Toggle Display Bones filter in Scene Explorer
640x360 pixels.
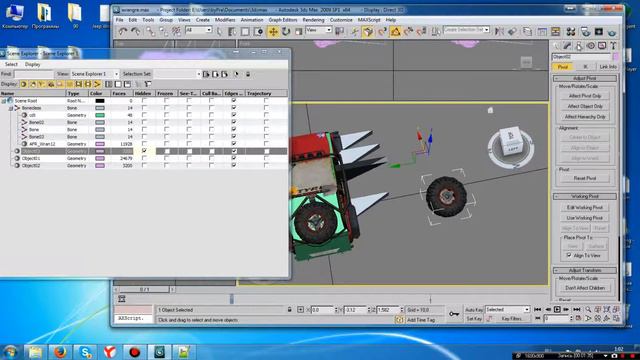97,84
